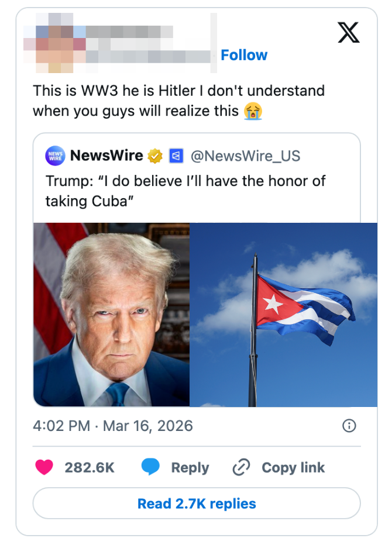The image size is (392, 545).
Task: Open the 4:02 PM · Mar 16, 2026 timestamp
Action: click(x=113, y=426)
